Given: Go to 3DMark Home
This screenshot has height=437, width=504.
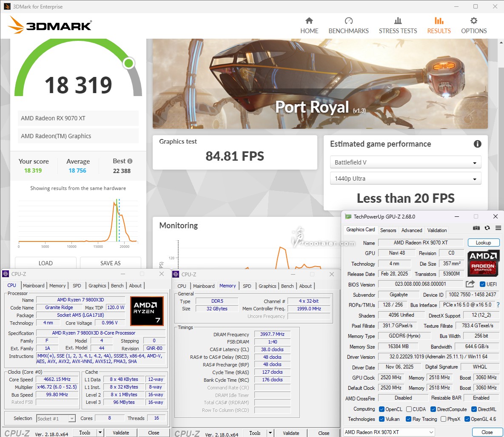Looking at the screenshot, I should pos(309,26).
